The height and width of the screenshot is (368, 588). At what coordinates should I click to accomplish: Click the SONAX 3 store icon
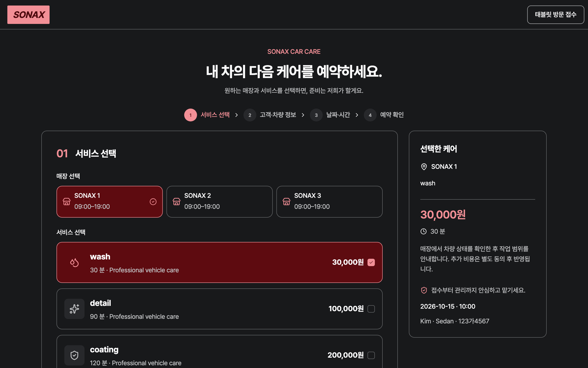pyautogui.click(x=286, y=201)
